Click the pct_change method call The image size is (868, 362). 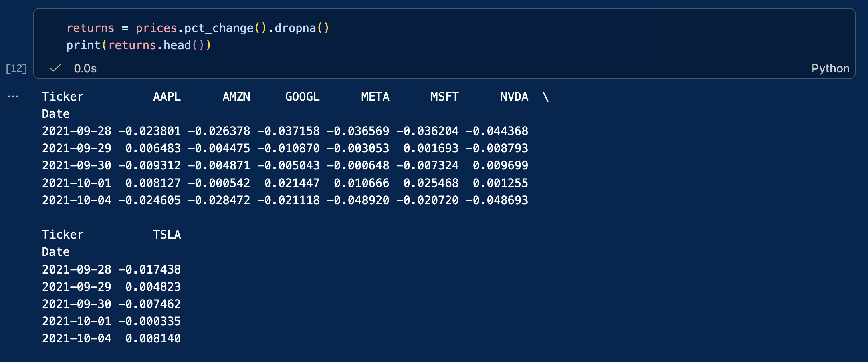click(219, 28)
